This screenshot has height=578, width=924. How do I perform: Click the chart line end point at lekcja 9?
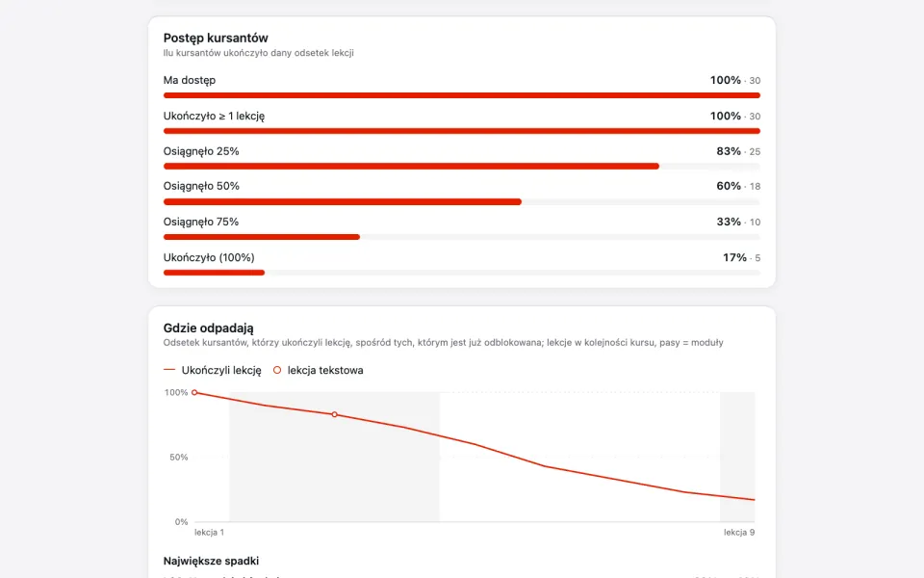click(x=755, y=500)
